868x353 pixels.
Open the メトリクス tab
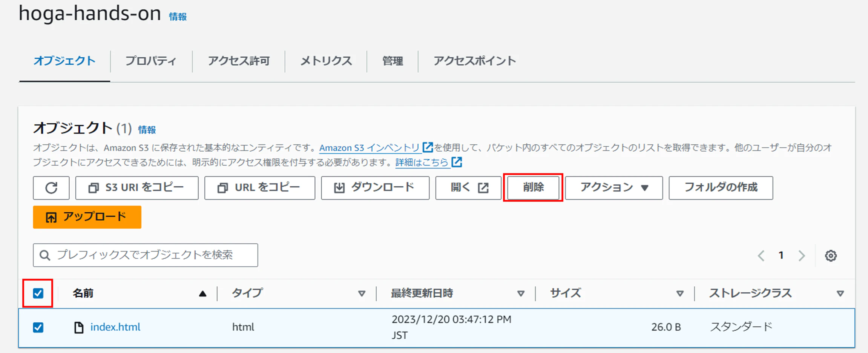coord(326,61)
